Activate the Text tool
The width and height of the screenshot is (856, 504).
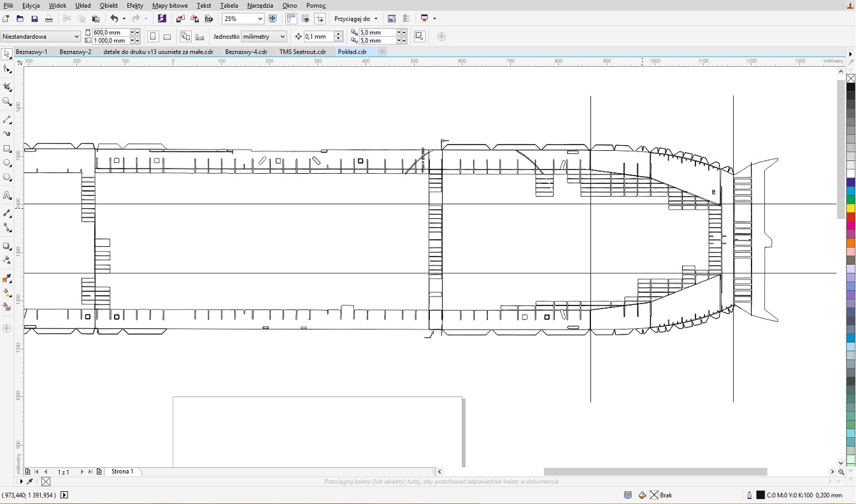(7, 195)
